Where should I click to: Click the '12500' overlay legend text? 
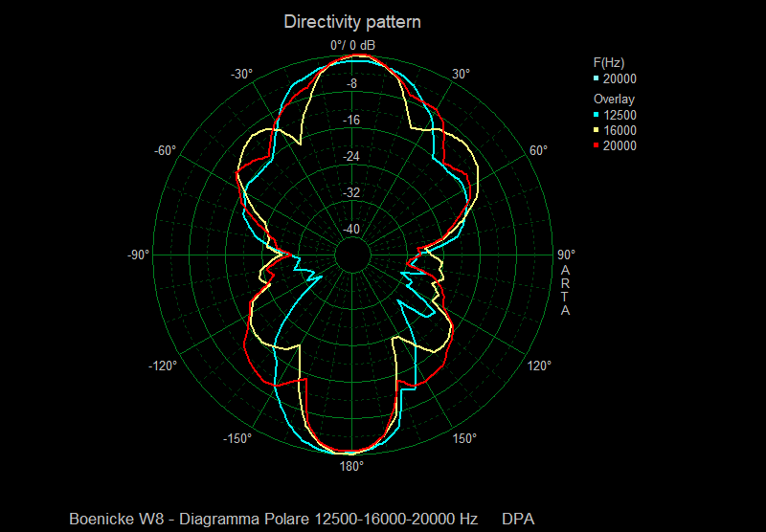pyautogui.click(x=620, y=115)
